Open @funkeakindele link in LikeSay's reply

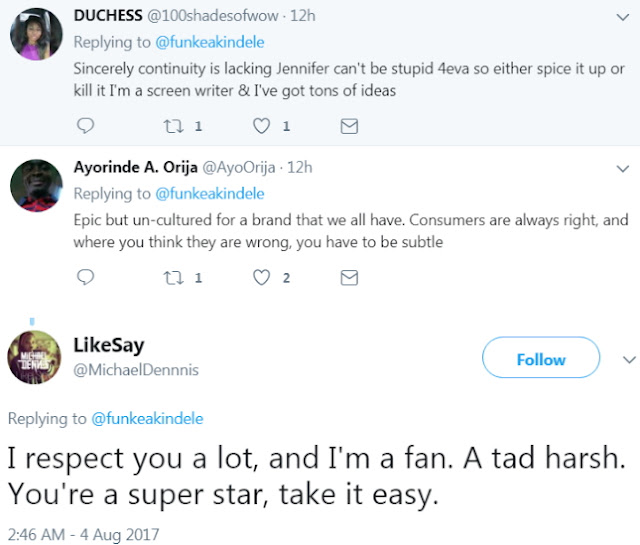point(147,419)
